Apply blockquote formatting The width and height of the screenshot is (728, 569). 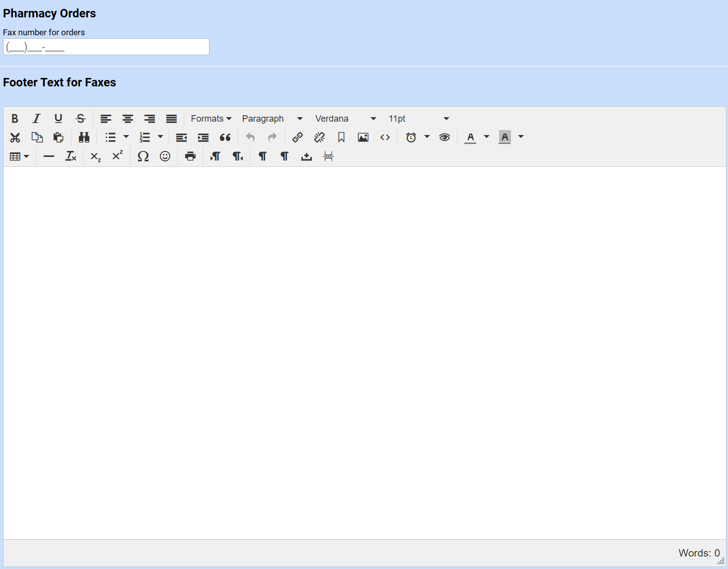click(x=225, y=138)
